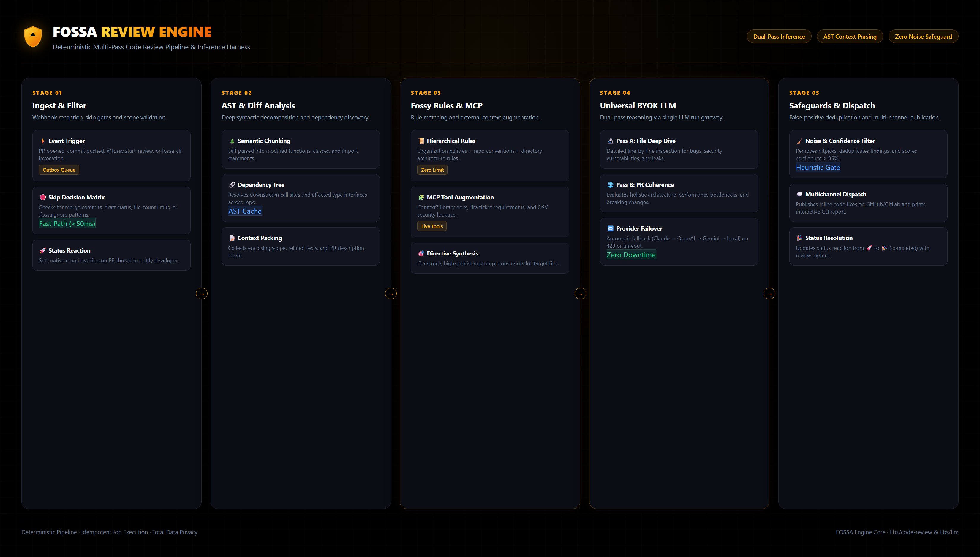This screenshot has width=980, height=557.
Task: Click the arrow connector between Stage 02 and Stage 03
Action: point(391,294)
